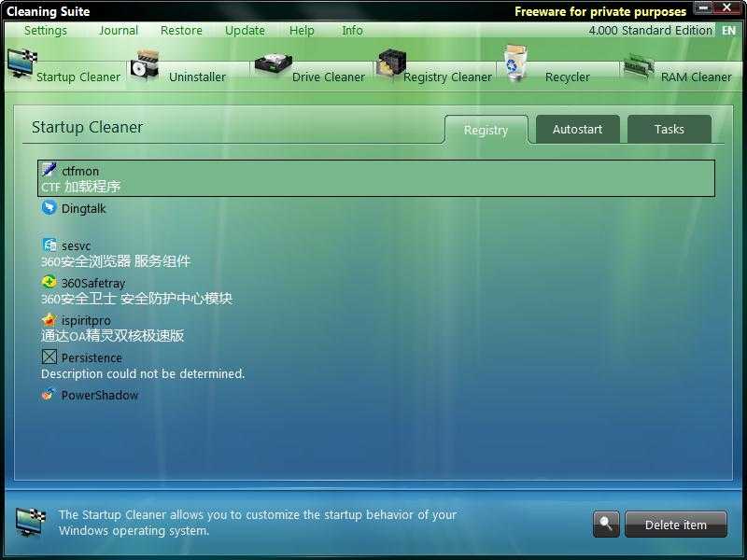Open the Update menu
The width and height of the screenshot is (747, 560).
pos(245,30)
